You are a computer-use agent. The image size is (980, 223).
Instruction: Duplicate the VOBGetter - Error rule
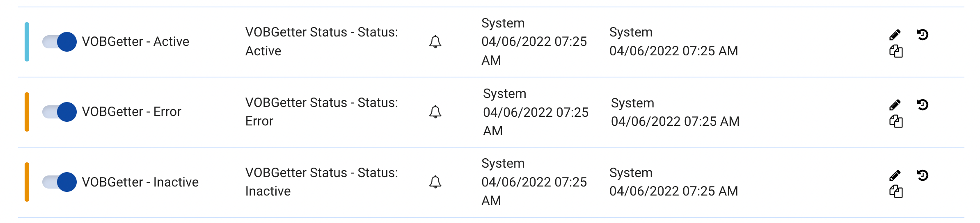(x=896, y=122)
